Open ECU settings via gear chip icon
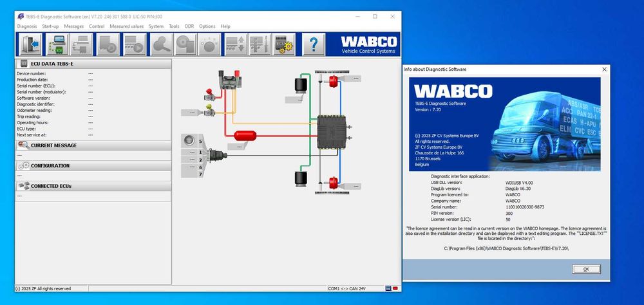The image size is (644, 305). point(284,44)
